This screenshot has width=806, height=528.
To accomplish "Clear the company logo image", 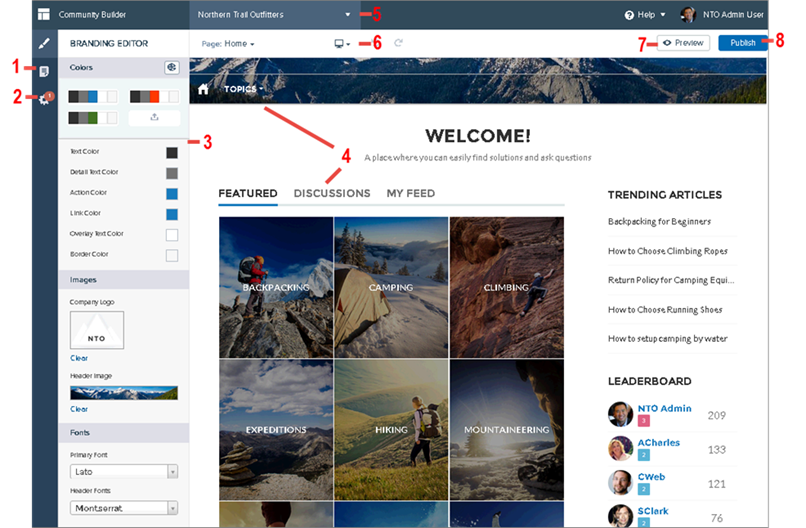I will point(79,358).
